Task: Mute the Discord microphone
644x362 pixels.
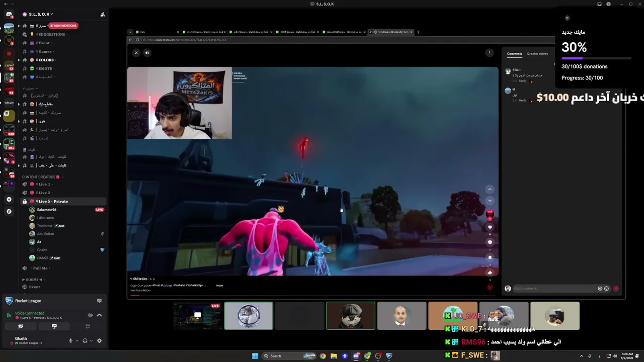Action: (70, 340)
